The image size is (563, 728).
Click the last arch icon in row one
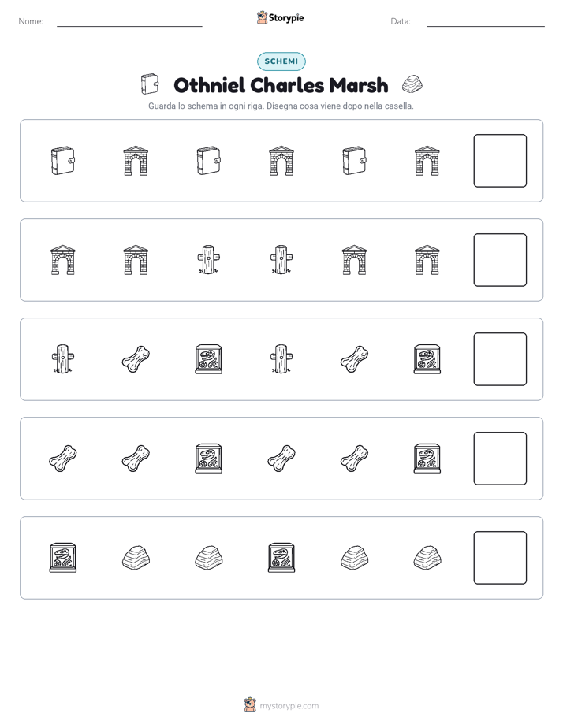(427, 161)
